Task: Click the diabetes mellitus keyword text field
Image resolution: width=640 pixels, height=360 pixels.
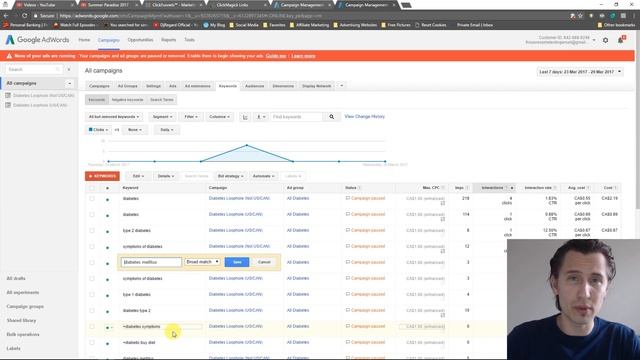Action: (151, 262)
